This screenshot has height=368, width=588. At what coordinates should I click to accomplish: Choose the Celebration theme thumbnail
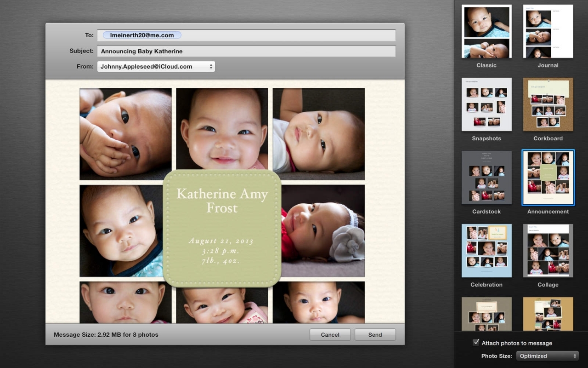486,251
